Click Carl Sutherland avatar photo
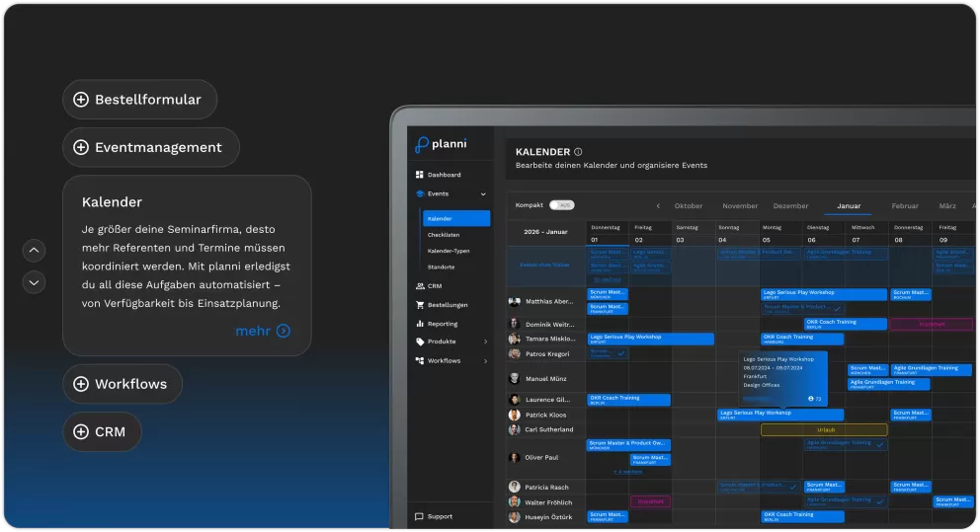The width and height of the screenshot is (980, 532). [x=515, y=429]
